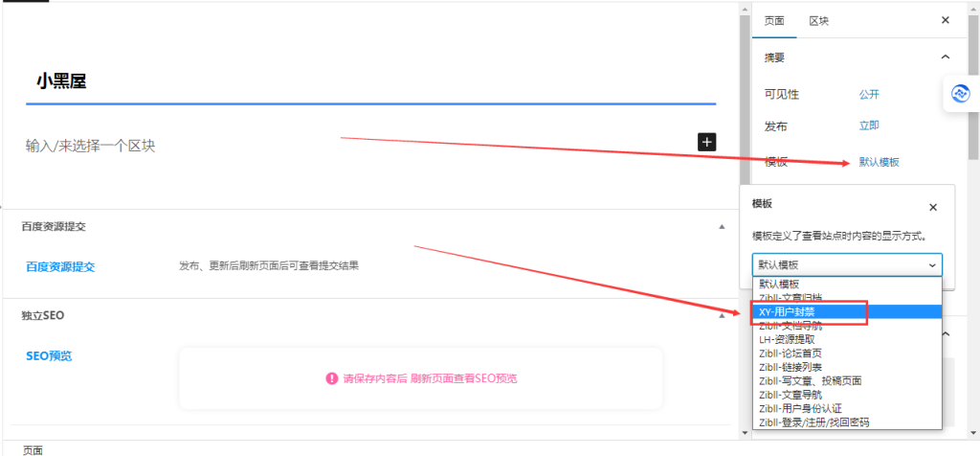Open the SEO预览 blue tab label
Viewport: 980px width, 456px height.
[49, 356]
